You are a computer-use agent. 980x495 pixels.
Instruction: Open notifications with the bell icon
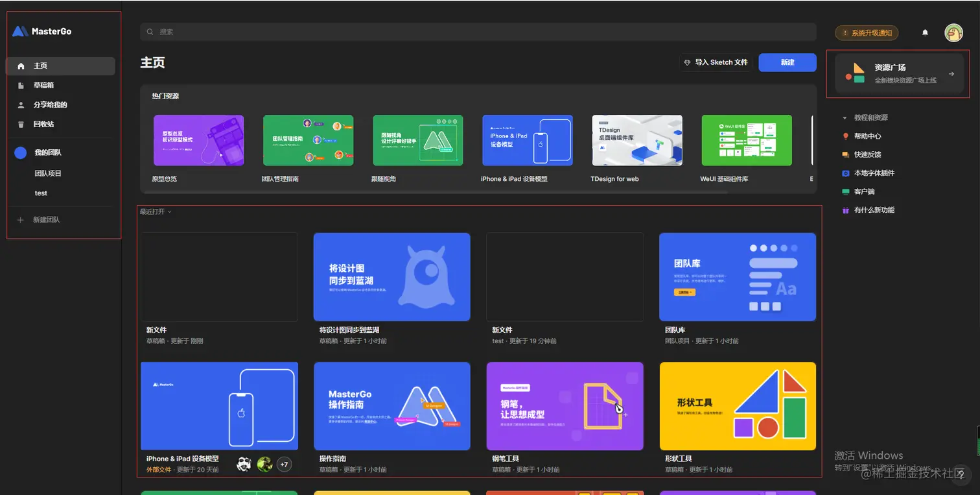925,32
